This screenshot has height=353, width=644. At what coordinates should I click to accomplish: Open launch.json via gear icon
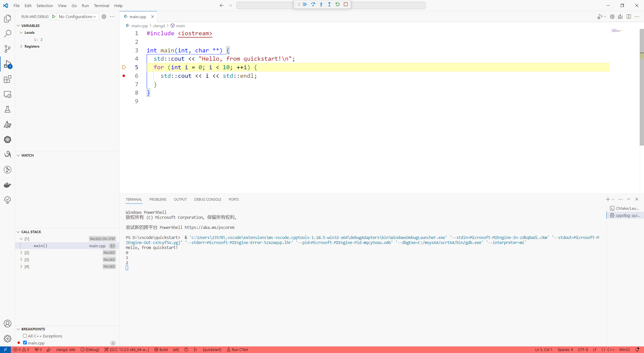point(104,17)
